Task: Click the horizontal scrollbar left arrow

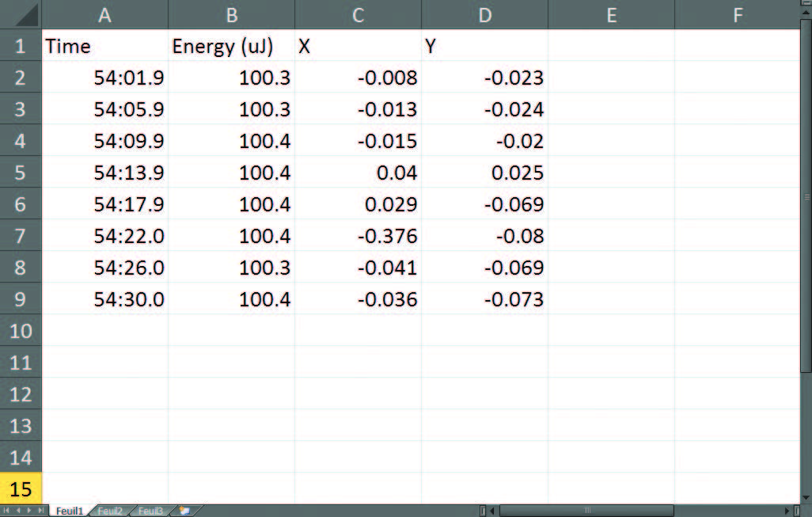Action: 492,511
